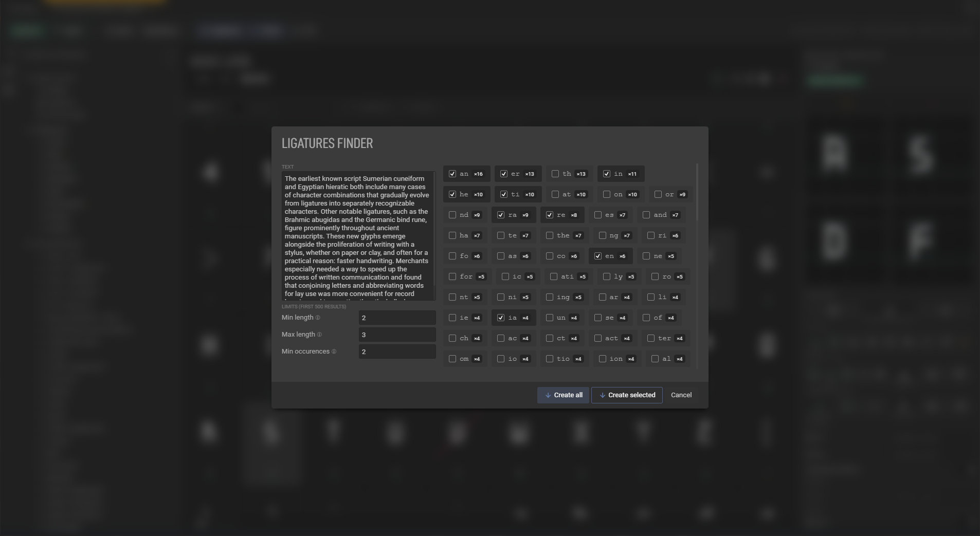
Task: Check the 'nd' ligature checkbox
Action: click(452, 215)
